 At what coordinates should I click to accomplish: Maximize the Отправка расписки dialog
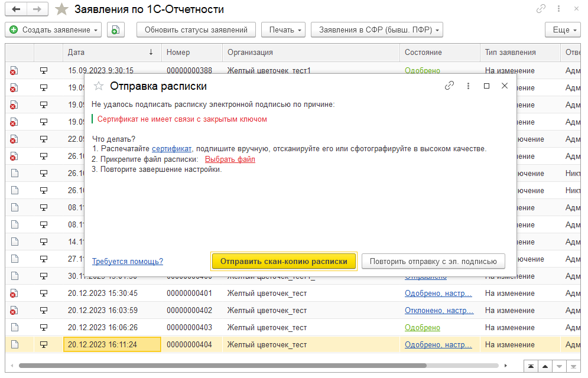click(486, 86)
